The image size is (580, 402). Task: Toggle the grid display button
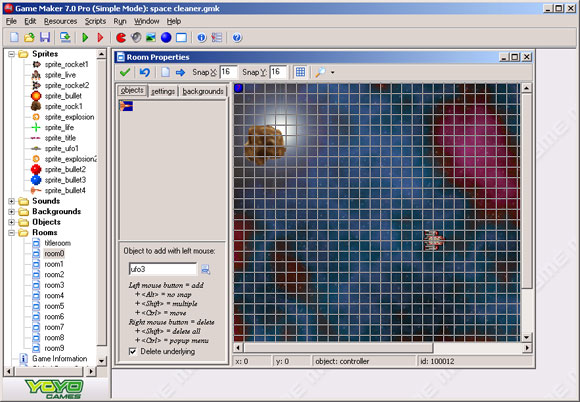(300, 72)
